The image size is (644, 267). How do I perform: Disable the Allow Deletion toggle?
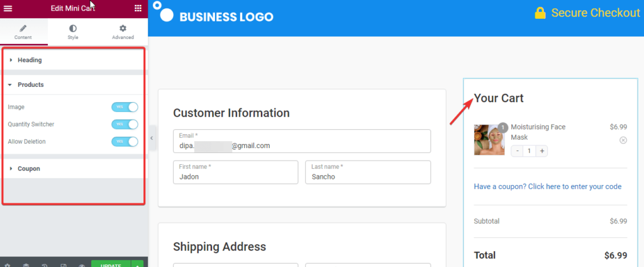125,142
